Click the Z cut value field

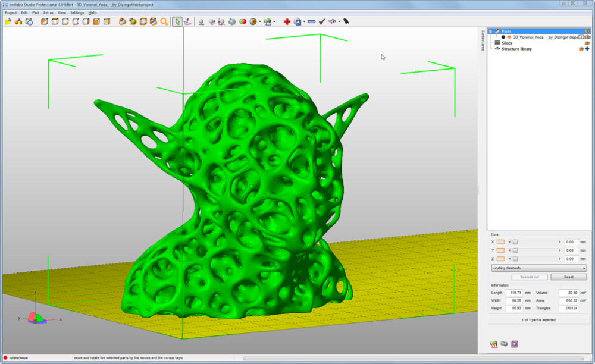pos(571,259)
